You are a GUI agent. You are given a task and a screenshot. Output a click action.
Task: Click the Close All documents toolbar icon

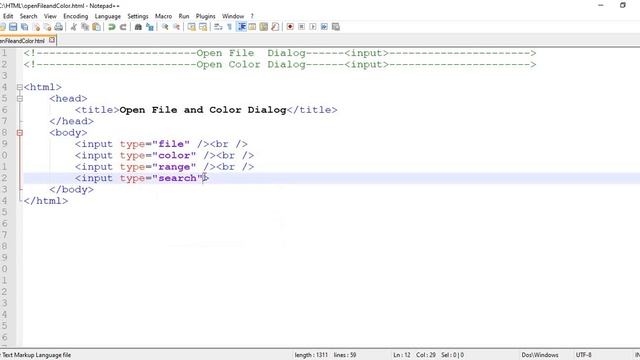tap(47, 27)
